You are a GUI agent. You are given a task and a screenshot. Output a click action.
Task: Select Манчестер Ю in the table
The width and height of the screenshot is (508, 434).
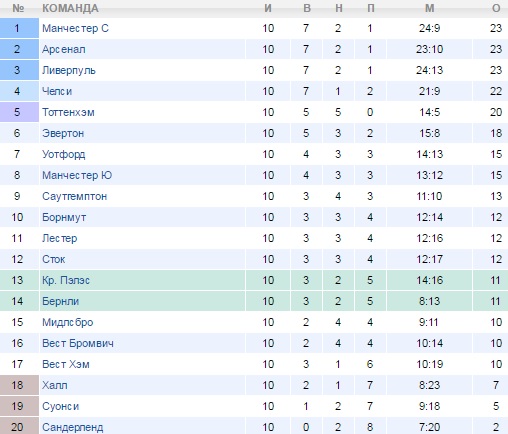pyautogui.click(x=77, y=175)
